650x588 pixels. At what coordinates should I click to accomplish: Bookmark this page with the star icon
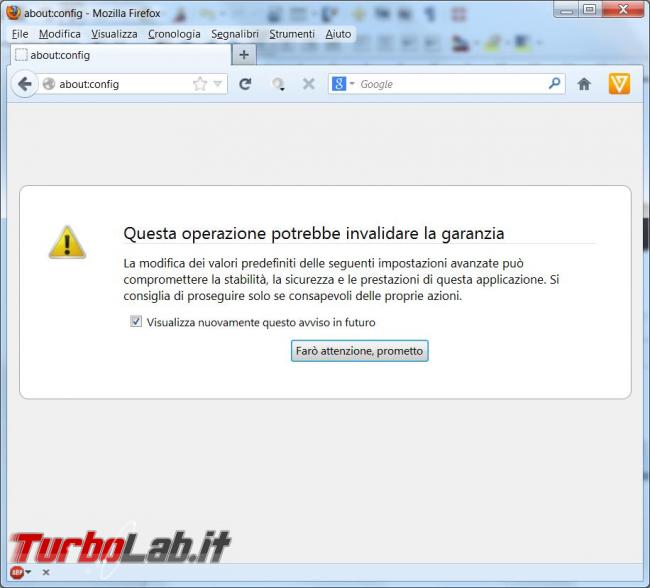200,84
